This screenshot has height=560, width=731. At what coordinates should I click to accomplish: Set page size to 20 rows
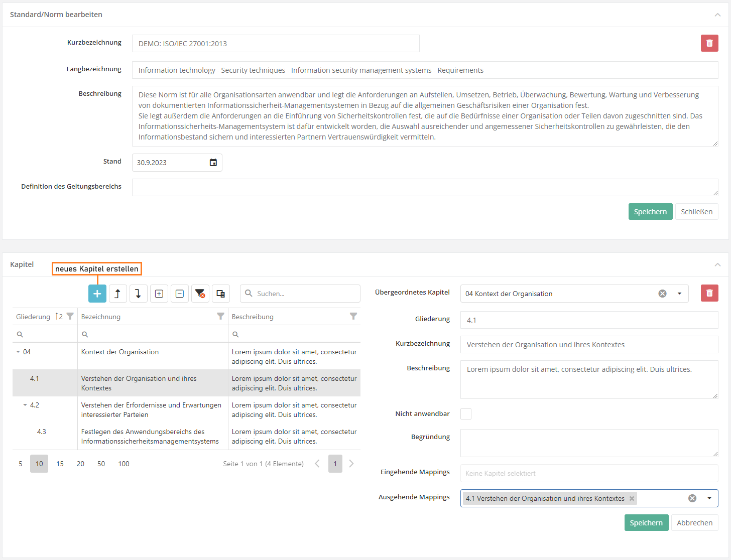(x=80, y=464)
